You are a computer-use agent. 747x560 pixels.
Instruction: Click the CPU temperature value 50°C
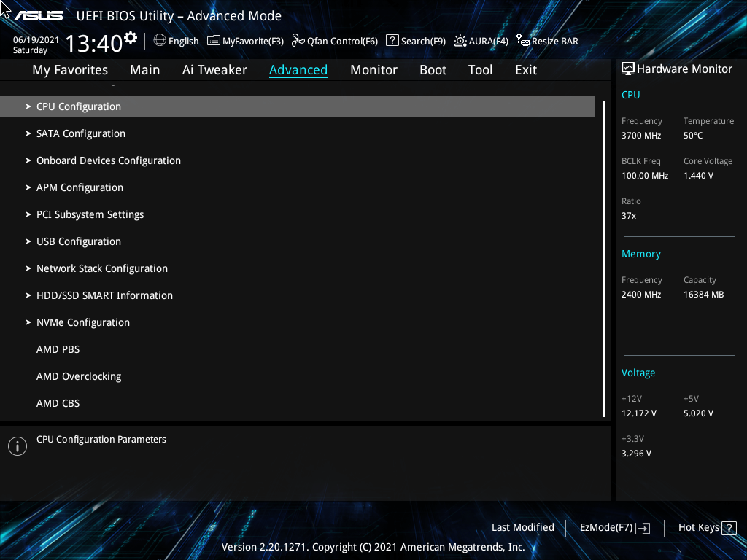click(x=693, y=136)
